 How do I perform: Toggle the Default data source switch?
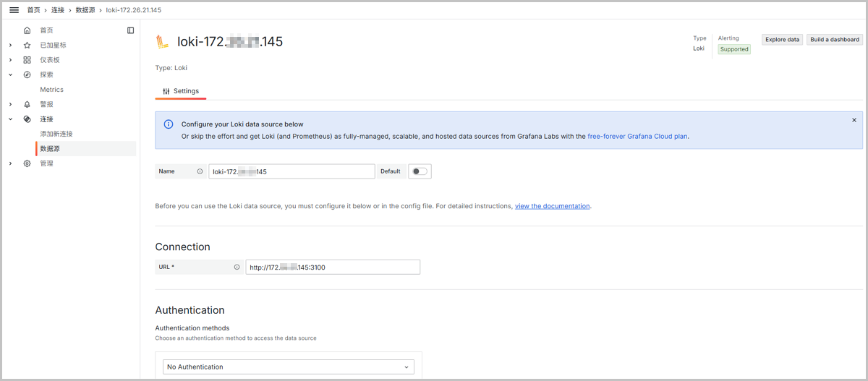tap(420, 171)
